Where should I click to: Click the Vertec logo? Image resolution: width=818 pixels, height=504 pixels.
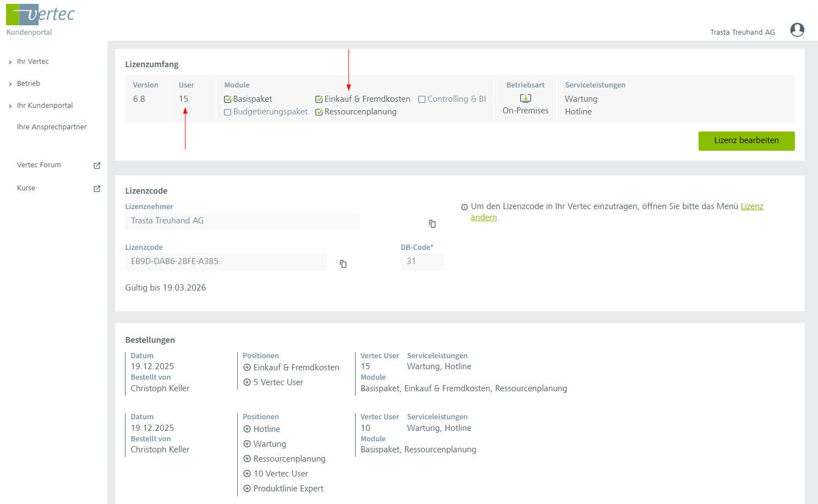[40, 15]
